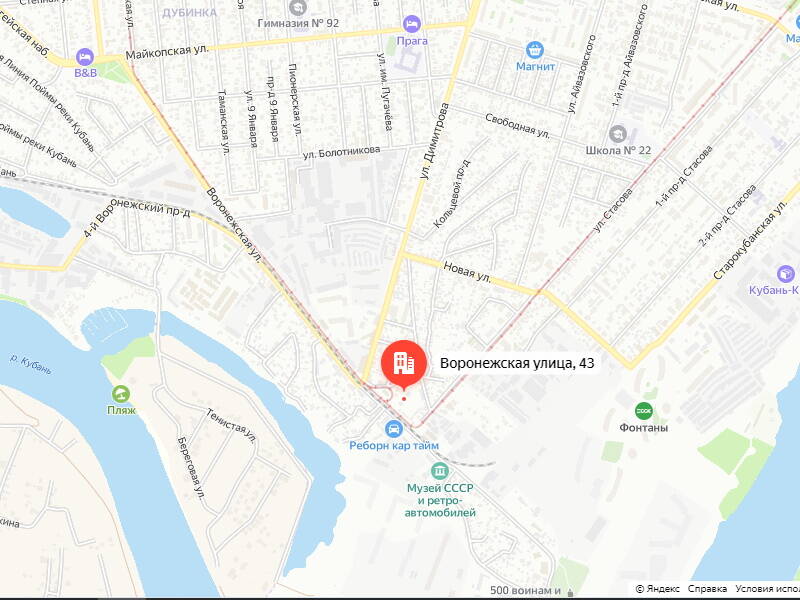Click the © Яндекс copyright link
Viewport: 800px width, 600px height.
point(658,589)
